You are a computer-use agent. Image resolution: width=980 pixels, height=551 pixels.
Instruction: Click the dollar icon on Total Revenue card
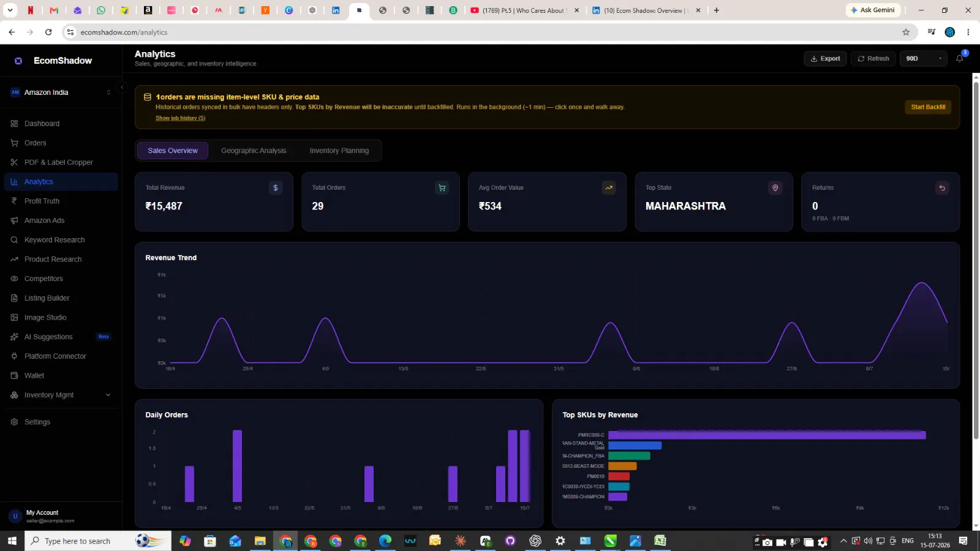point(276,188)
